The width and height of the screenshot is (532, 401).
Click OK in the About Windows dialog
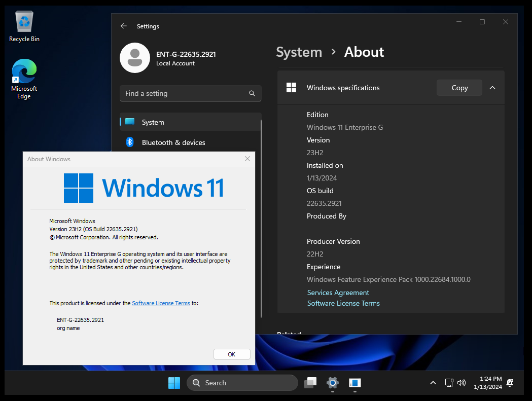tap(232, 354)
